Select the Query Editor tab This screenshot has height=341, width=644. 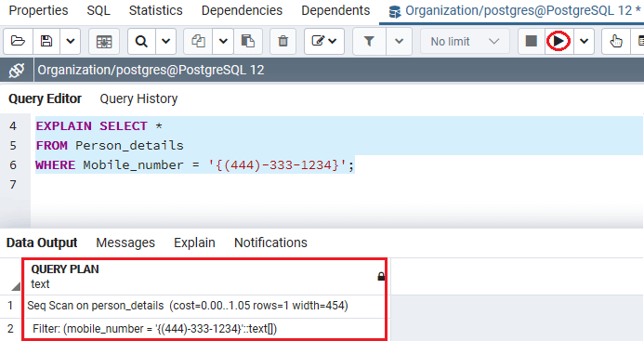[46, 98]
